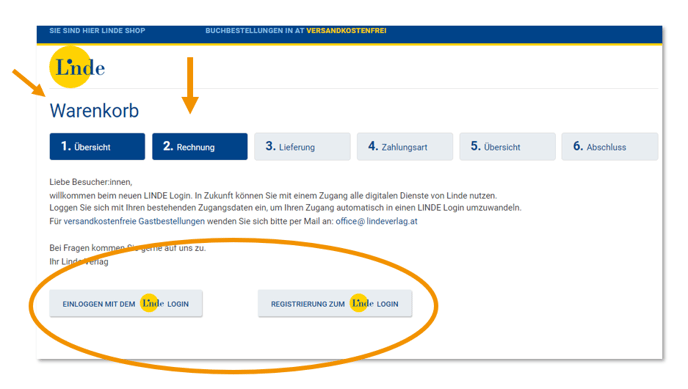This screenshot has height=389, width=688.
Task: Click Sie sind hier Linde Shop text
Action: click(x=97, y=31)
